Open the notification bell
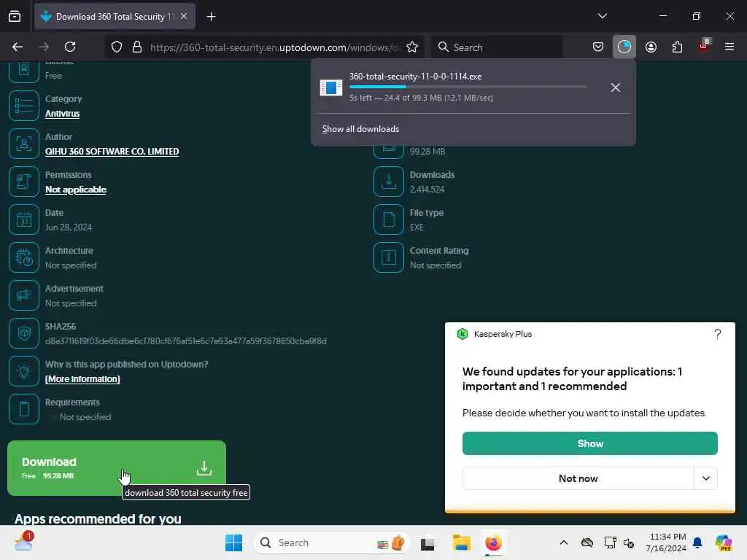 click(697, 542)
